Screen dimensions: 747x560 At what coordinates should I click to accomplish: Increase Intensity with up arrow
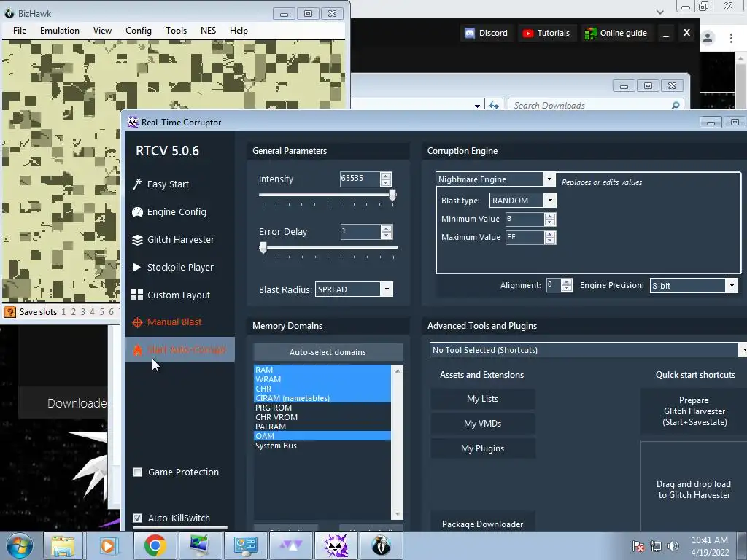coord(386,175)
